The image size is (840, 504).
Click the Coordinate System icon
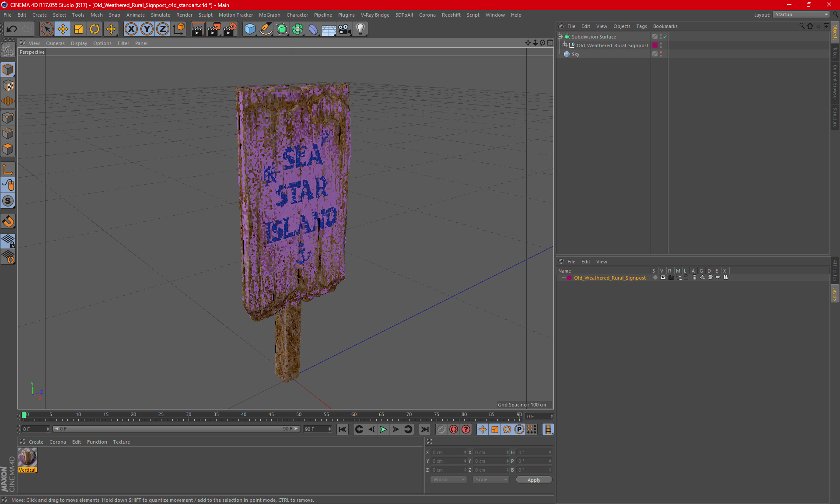click(178, 29)
